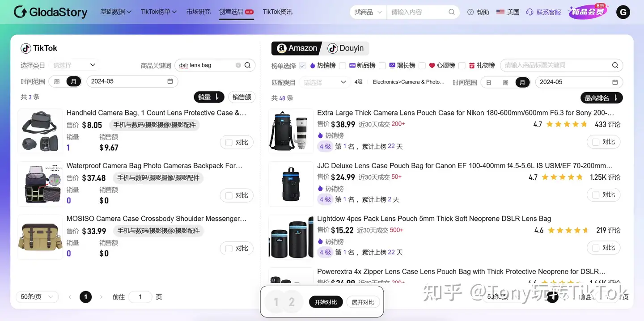Select page 1 in TikTok pagination
Image resolution: width=644 pixels, height=321 pixels.
click(x=85, y=297)
